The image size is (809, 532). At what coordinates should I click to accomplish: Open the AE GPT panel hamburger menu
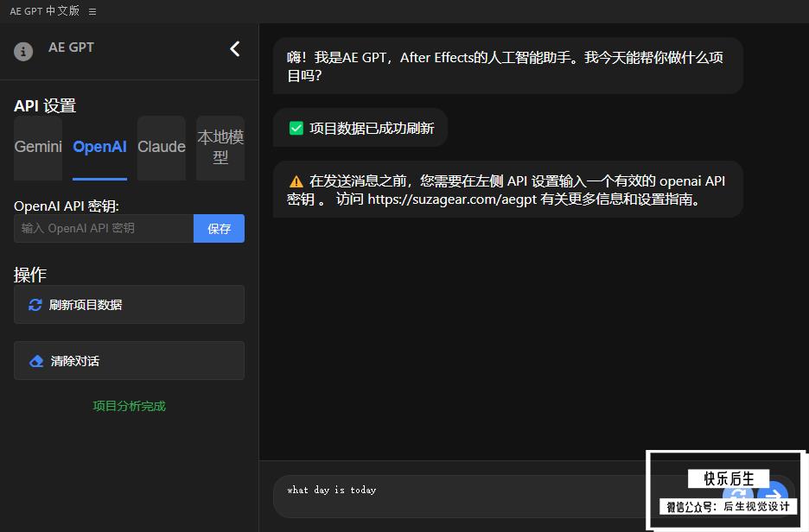point(92,11)
